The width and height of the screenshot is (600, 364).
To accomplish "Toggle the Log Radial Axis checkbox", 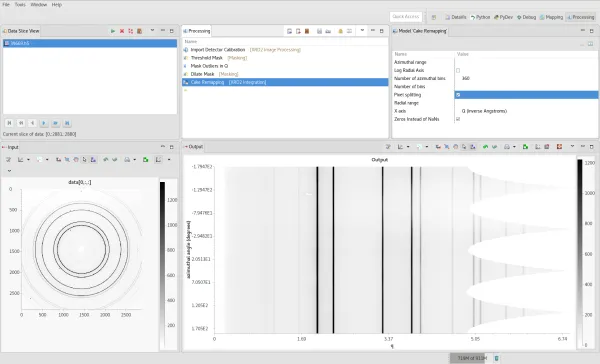I will click(458, 70).
